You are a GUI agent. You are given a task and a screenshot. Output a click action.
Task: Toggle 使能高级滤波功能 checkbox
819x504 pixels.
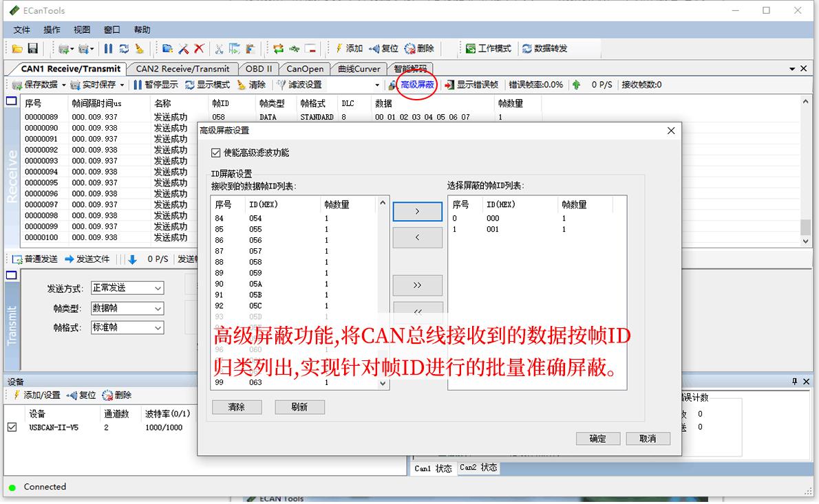pyautogui.click(x=216, y=153)
